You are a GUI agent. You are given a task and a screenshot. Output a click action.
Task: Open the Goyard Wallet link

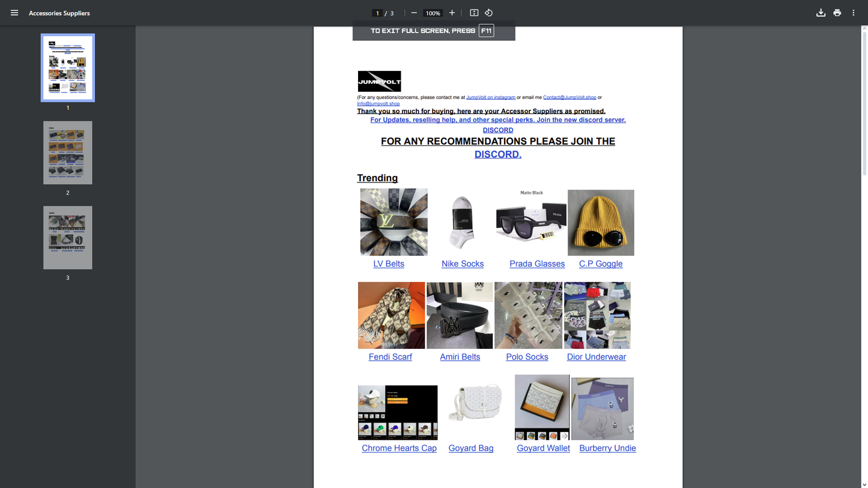544,448
